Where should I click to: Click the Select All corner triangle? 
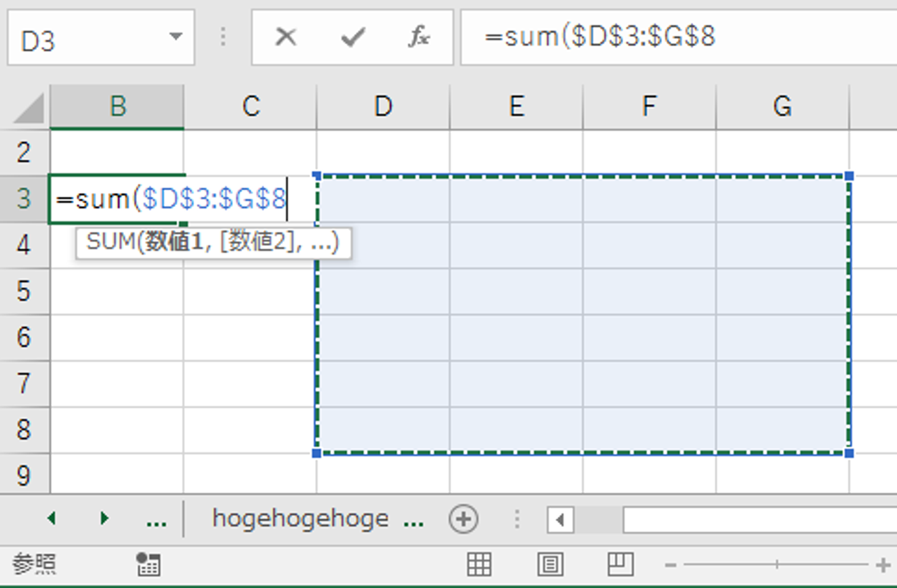tap(29, 108)
